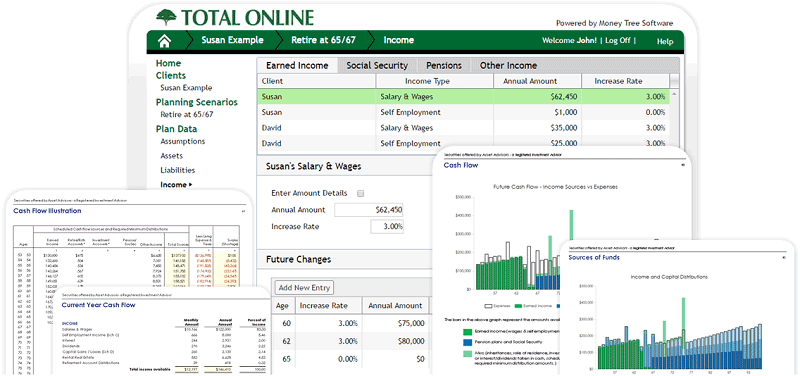Screen dimensions: 800x376
Task: Select the age 60 future change row
Action: click(x=352, y=323)
